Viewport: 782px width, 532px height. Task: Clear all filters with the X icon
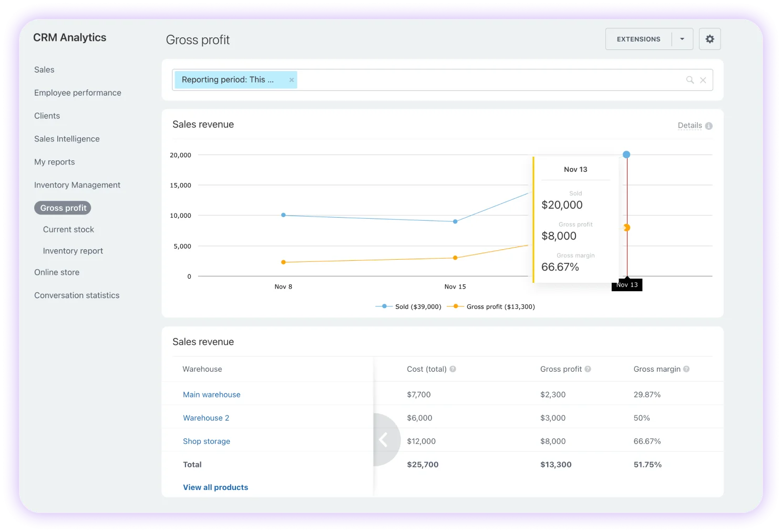point(703,80)
